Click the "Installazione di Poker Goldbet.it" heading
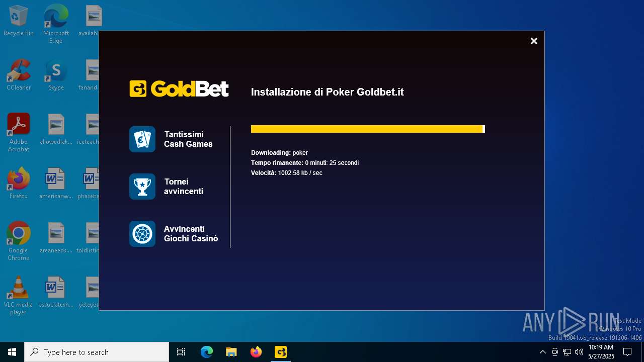This screenshot has width=644, height=362. pyautogui.click(x=328, y=92)
